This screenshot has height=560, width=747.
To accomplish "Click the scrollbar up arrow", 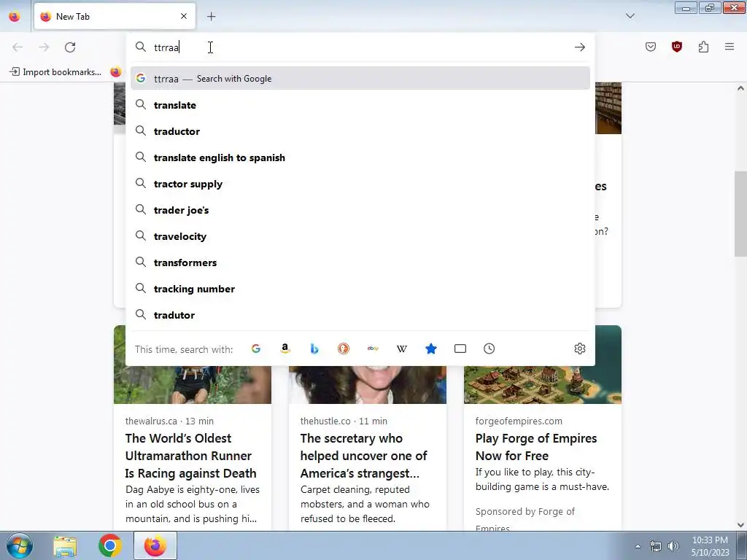I will point(740,88).
